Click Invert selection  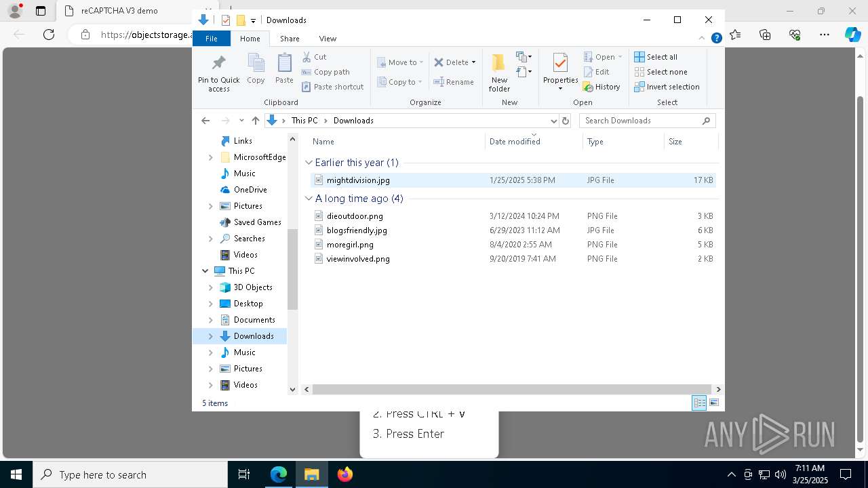(667, 87)
